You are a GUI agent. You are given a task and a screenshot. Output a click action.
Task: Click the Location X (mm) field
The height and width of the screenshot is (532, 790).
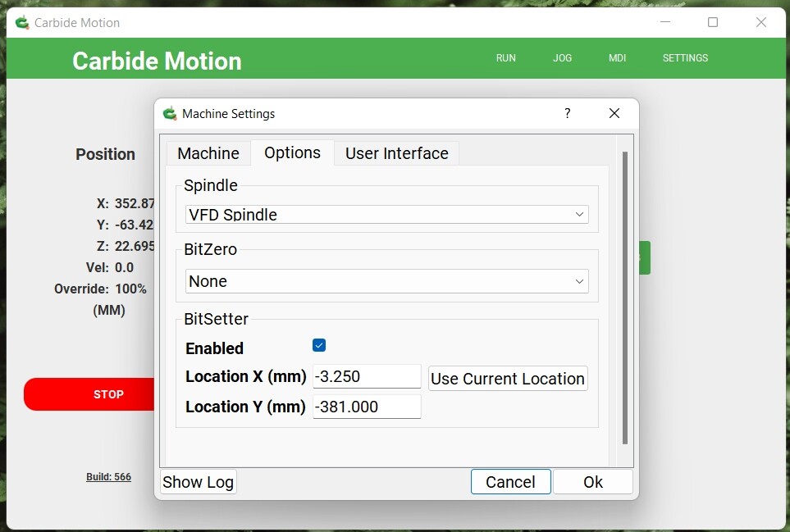[x=367, y=376]
